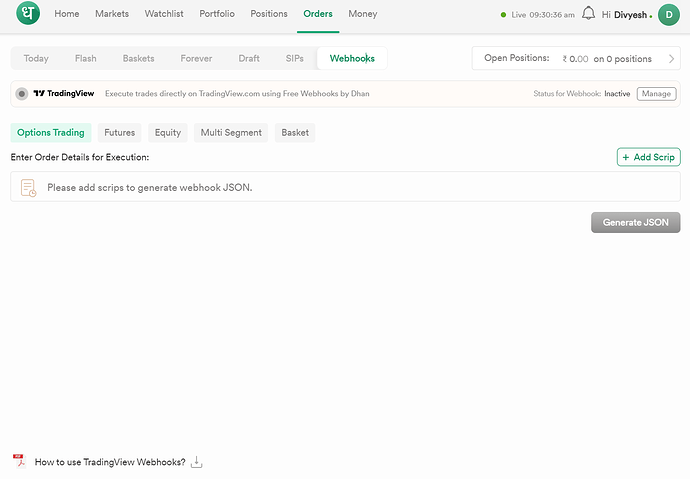
Task: Switch to the Today orders tab
Action: pyautogui.click(x=36, y=59)
